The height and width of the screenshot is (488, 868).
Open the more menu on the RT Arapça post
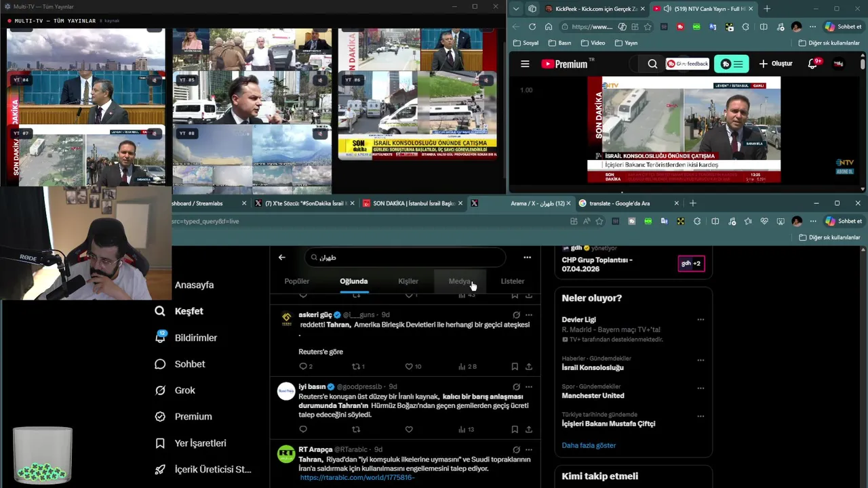(529, 449)
